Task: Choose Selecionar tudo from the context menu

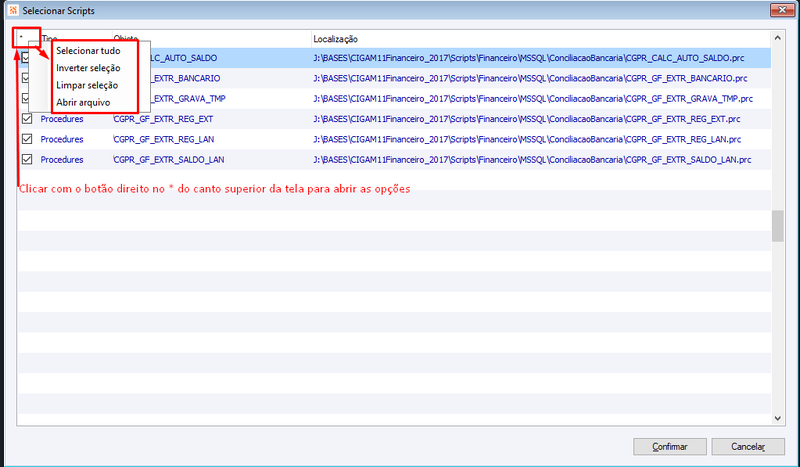Action: (x=88, y=51)
